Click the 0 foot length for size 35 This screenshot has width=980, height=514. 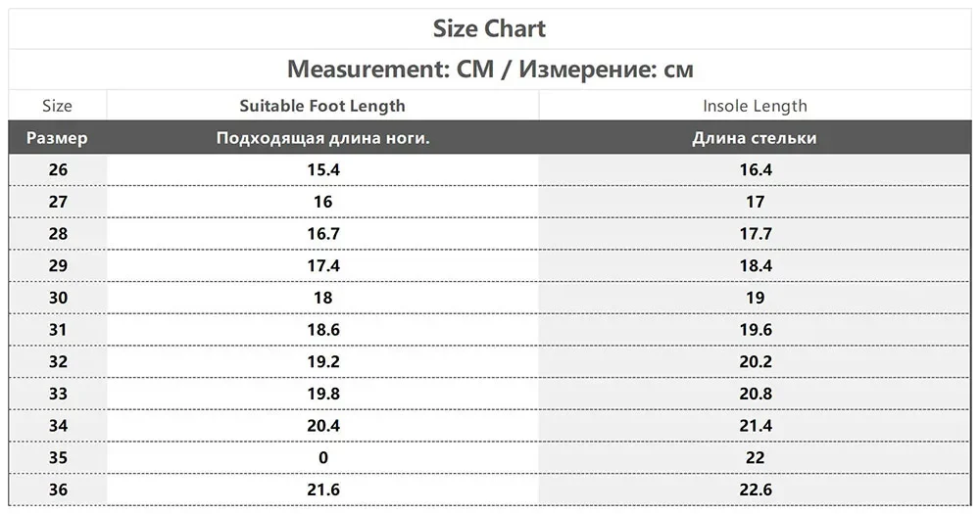point(323,457)
